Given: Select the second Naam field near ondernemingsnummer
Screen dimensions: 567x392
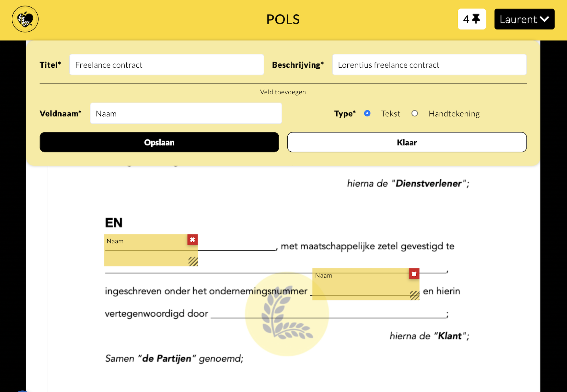Looking at the screenshot, I should coord(361,284).
